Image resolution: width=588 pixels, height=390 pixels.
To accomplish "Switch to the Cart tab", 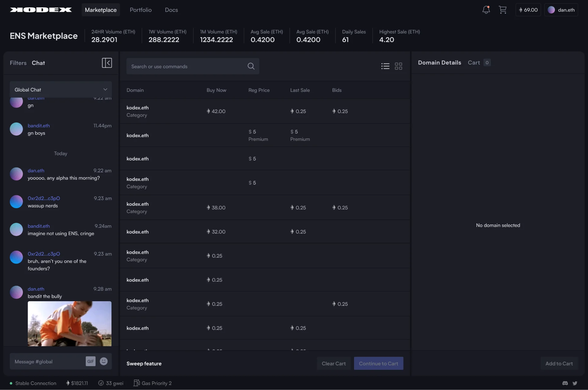I will click(479, 62).
